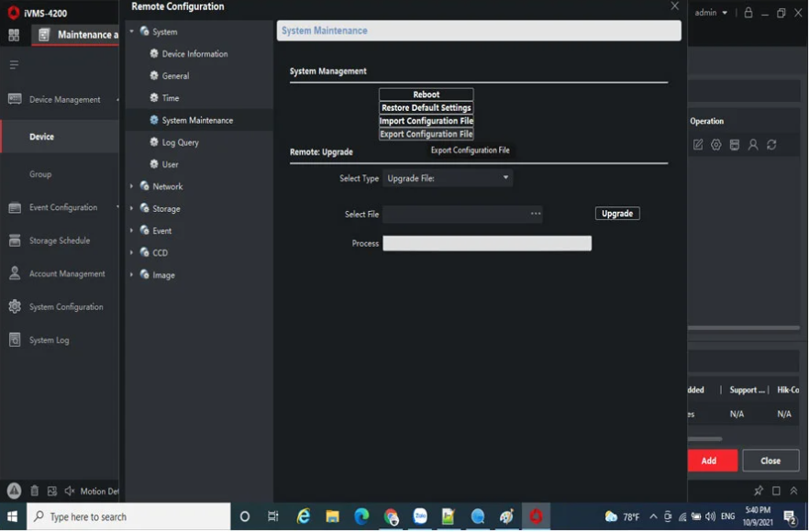Image resolution: width=809 pixels, height=532 pixels.
Task: Select Log Query in the System tree
Action: [180, 142]
